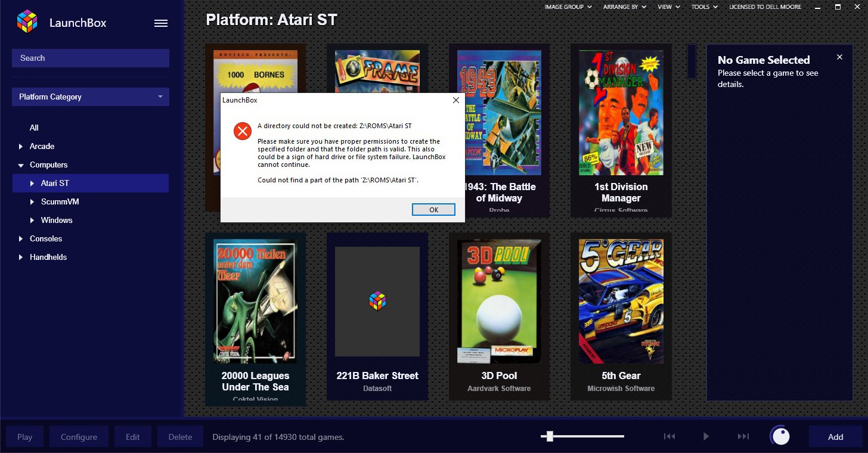This screenshot has height=453, width=868.
Task: Select the 3D Frame box art
Action: [x=377, y=71]
